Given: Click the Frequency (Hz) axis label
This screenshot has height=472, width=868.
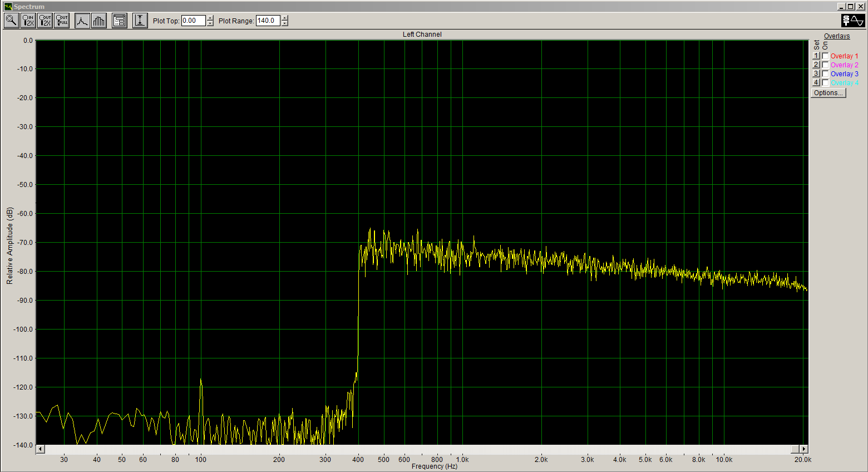Looking at the screenshot, I should [435, 466].
